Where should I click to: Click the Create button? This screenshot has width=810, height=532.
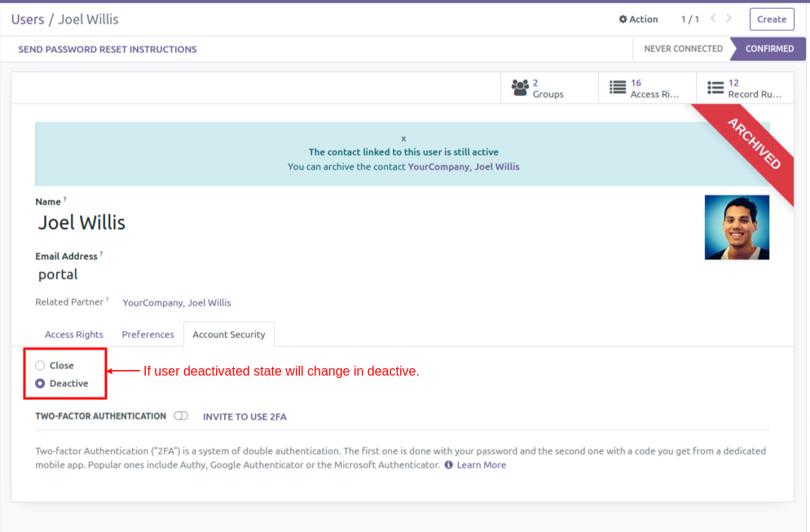pyautogui.click(x=772, y=19)
